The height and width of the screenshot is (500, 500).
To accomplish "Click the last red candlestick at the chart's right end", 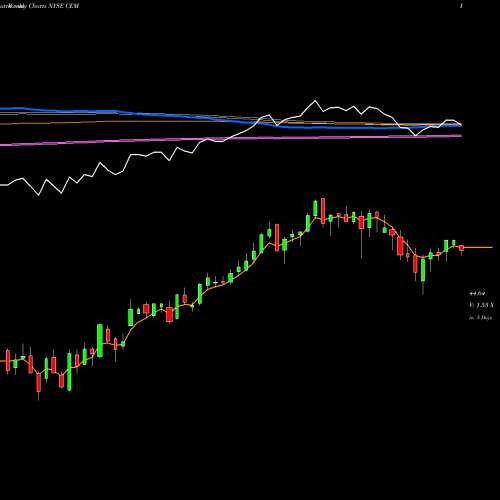I will (461, 248).
